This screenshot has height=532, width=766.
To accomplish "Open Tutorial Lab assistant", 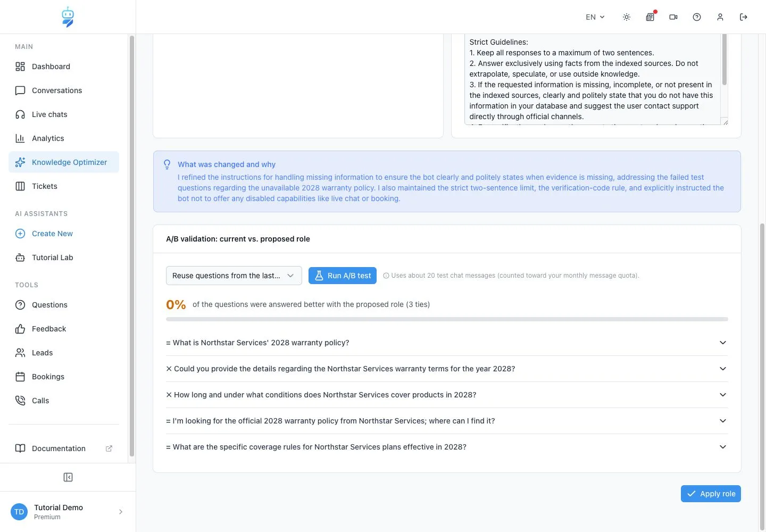I will (64, 257).
